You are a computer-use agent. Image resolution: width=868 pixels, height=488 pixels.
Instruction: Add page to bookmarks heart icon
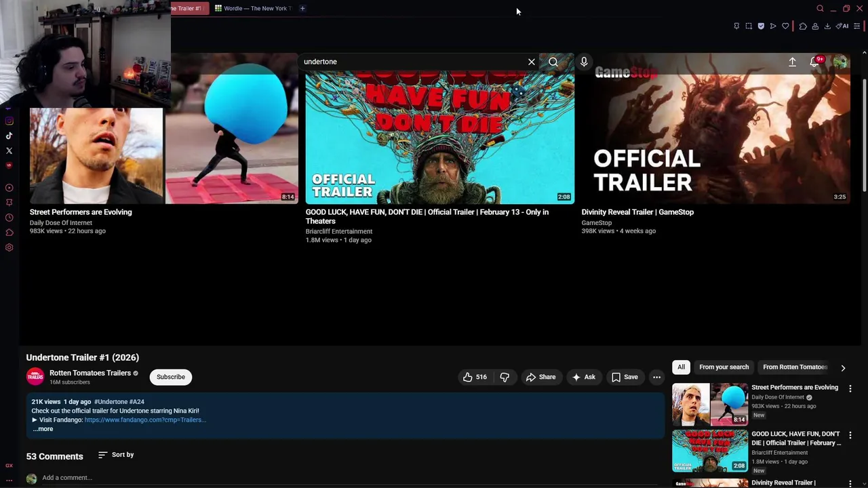coord(785,26)
